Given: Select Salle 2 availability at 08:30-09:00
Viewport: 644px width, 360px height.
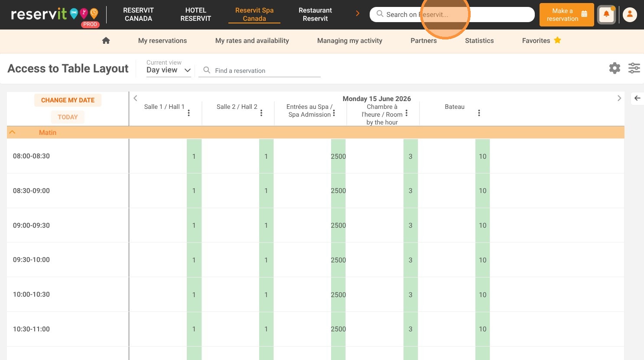Looking at the screenshot, I should point(266,191).
